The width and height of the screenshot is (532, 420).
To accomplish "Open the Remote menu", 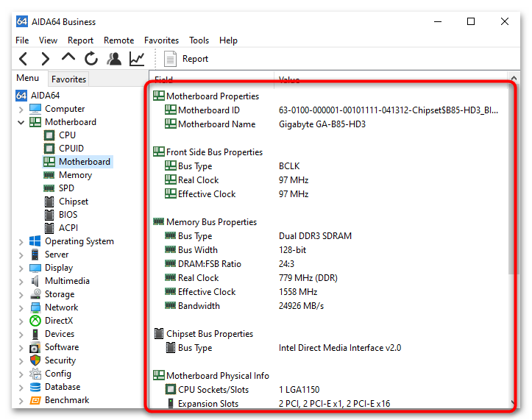I will tap(118, 40).
